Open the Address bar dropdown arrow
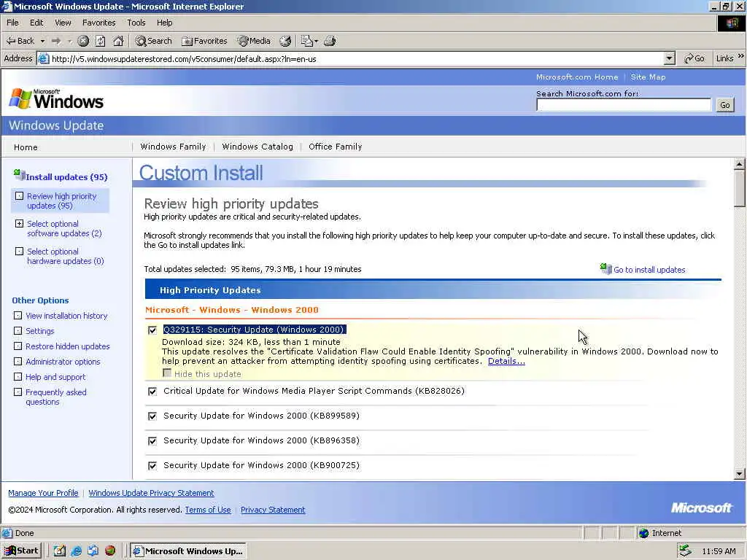This screenshot has width=747, height=560. [670, 58]
